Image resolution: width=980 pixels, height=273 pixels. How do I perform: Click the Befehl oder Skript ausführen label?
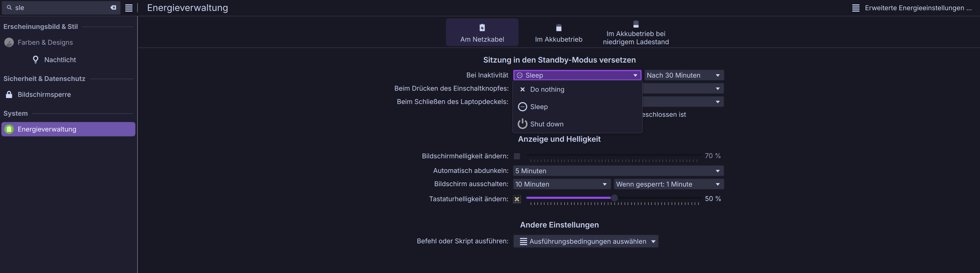click(x=463, y=241)
